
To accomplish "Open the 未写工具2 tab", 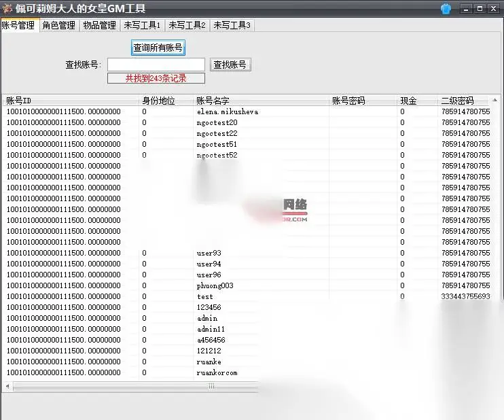I will click(187, 25).
